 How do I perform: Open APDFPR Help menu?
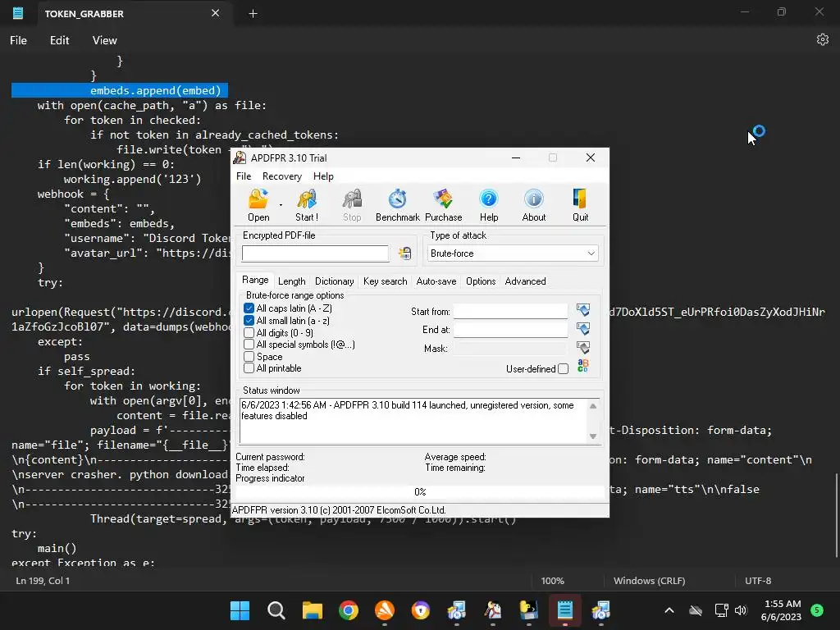pyautogui.click(x=323, y=176)
